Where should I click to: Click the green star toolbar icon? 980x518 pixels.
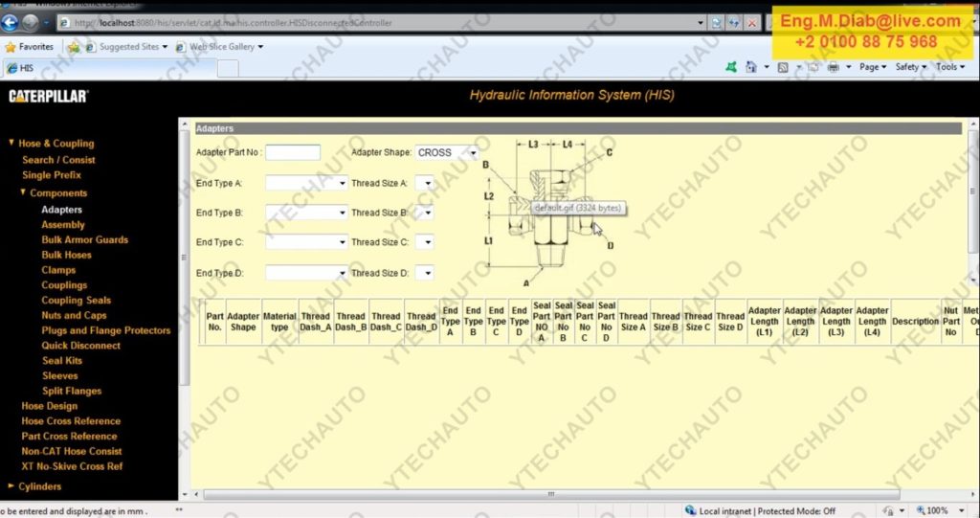(x=730, y=67)
